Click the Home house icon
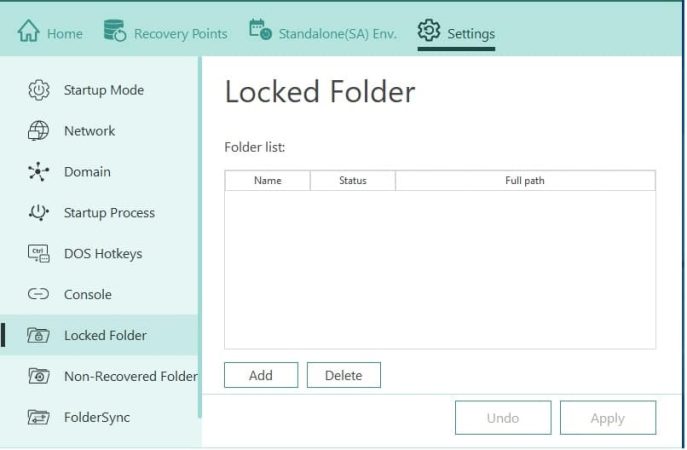 click(x=28, y=33)
